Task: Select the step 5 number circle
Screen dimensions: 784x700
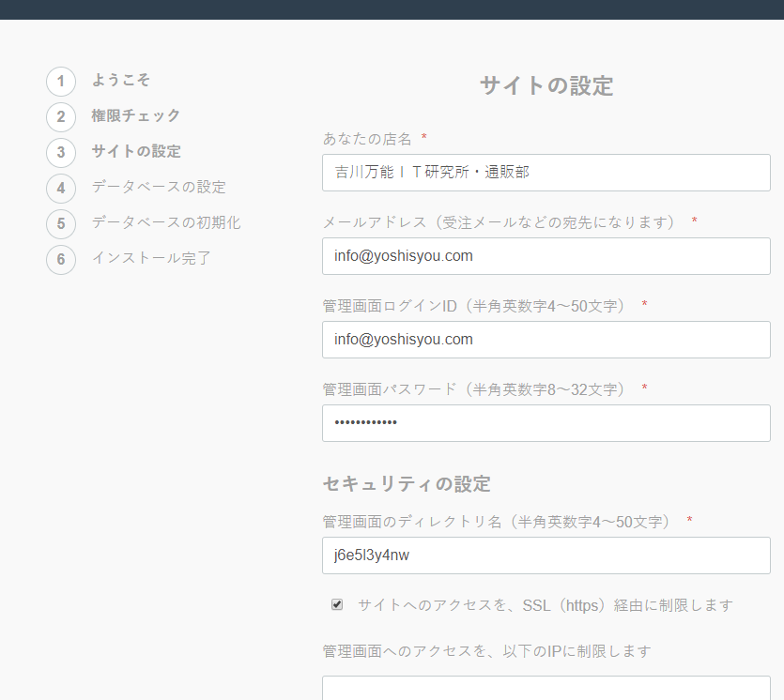Action: click(61, 223)
